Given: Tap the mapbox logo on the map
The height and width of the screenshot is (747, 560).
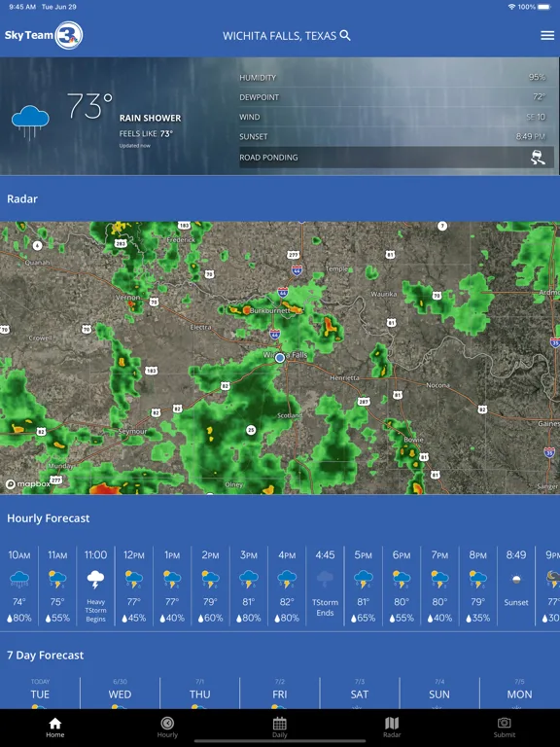Looking at the screenshot, I should tap(27, 484).
